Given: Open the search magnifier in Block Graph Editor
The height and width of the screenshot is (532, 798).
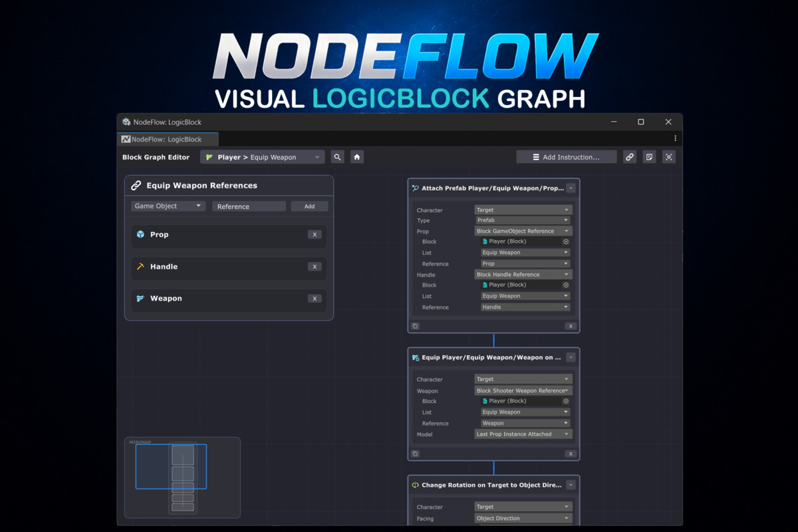Looking at the screenshot, I should point(338,157).
